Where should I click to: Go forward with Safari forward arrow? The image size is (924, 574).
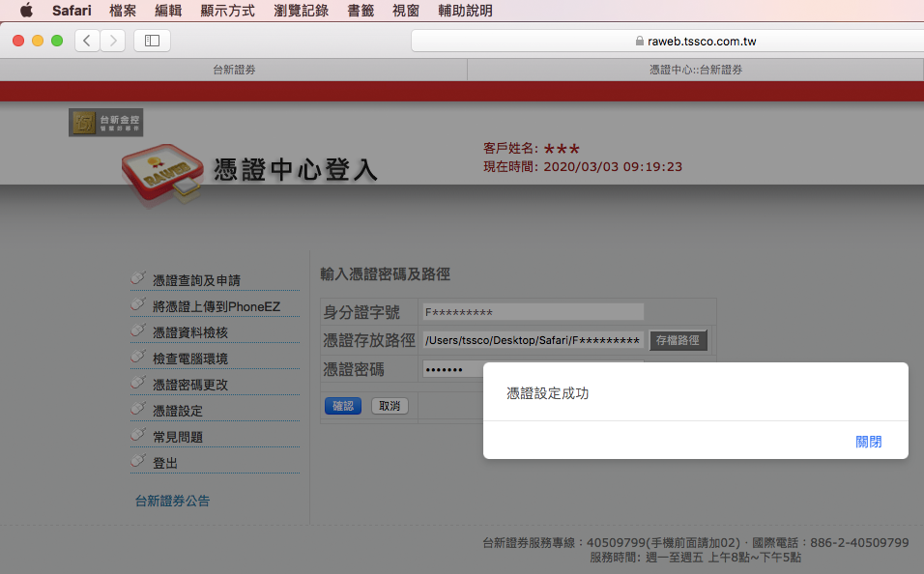(112, 41)
